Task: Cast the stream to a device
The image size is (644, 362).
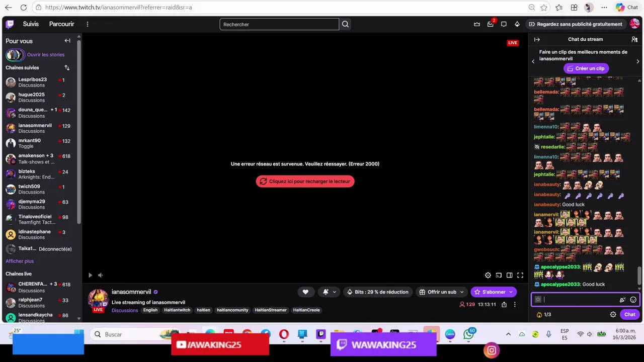Action: click(x=499, y=275)
